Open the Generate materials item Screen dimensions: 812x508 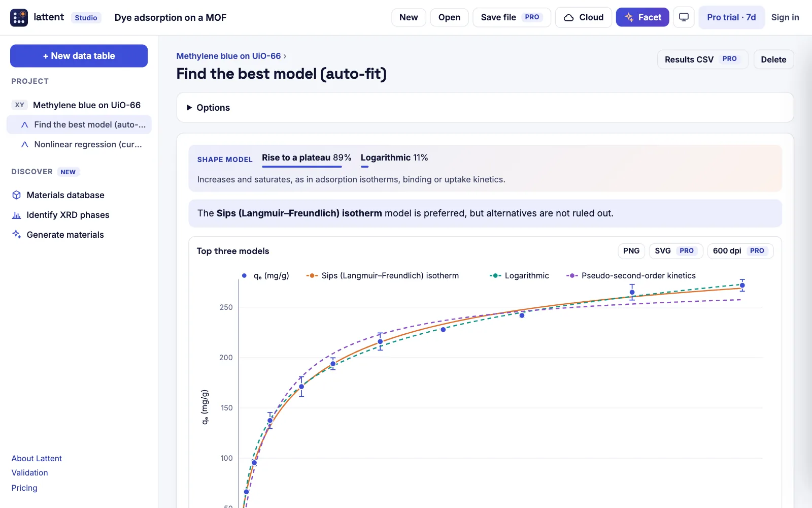(x=58, y=235)
